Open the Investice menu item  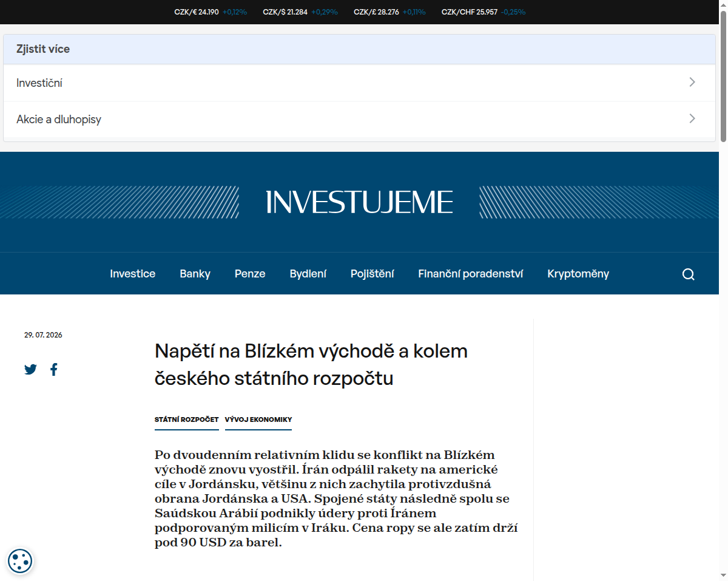[x=132, y=274]
